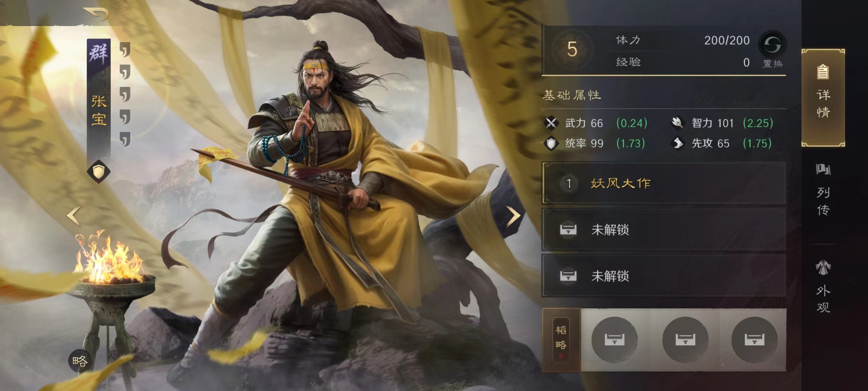Switch to the 外观 tab
The image size is (868, 391).
(823, 286)
